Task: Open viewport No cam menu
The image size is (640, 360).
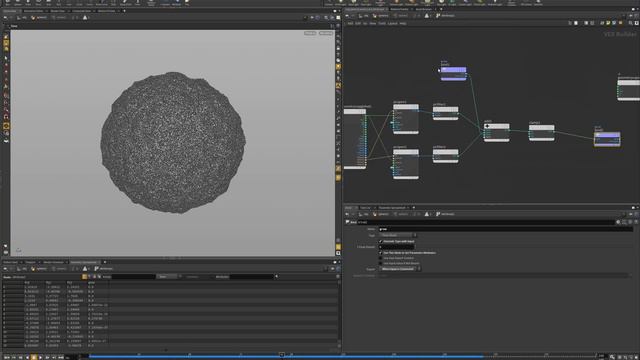Action: (326, 33)
